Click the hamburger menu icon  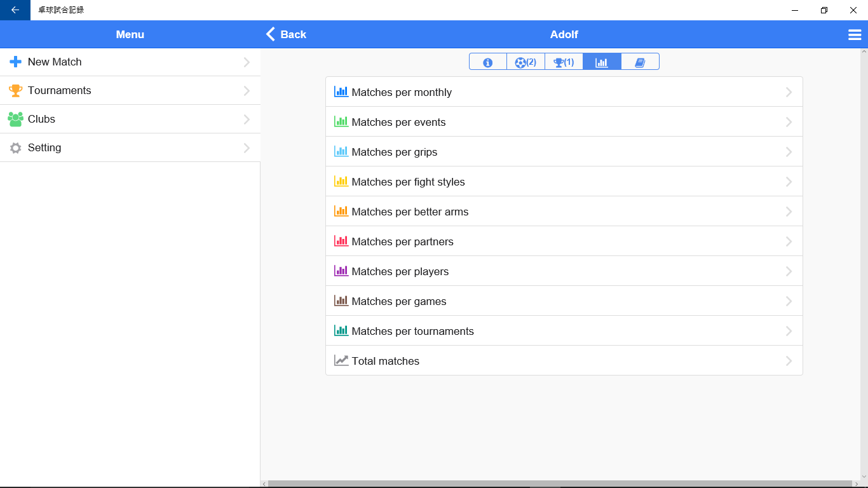click(x=855, y=35)
